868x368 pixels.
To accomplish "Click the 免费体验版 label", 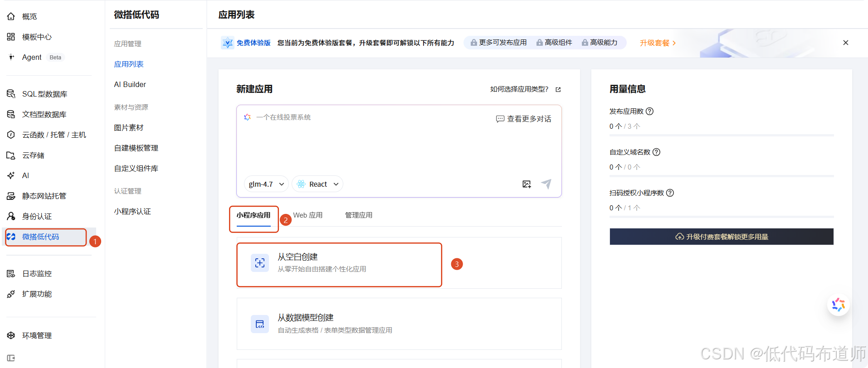I will 254,43.
